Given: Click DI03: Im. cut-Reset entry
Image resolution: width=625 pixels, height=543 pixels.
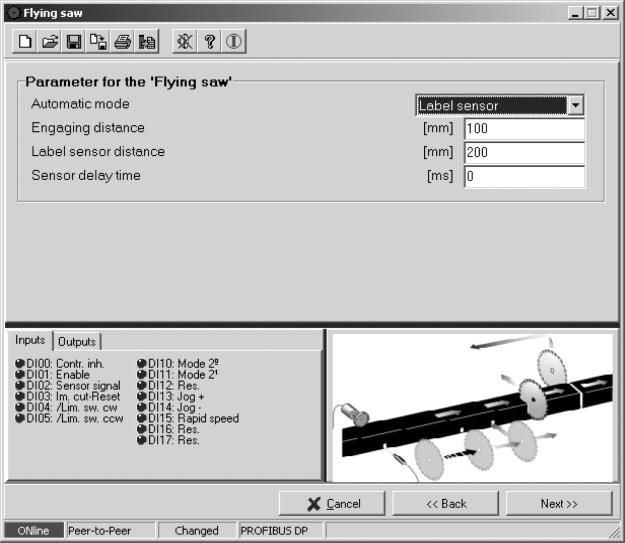Looking at the screenshot, I should [x=68, y=396].
